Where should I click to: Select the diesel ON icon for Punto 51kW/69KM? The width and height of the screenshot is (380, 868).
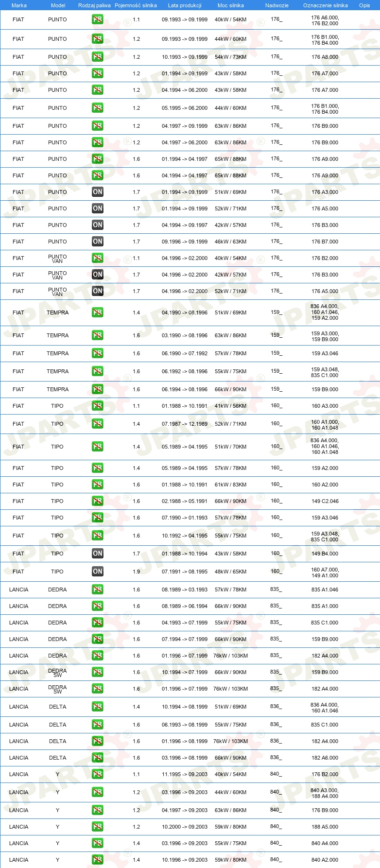coord(98,192)
